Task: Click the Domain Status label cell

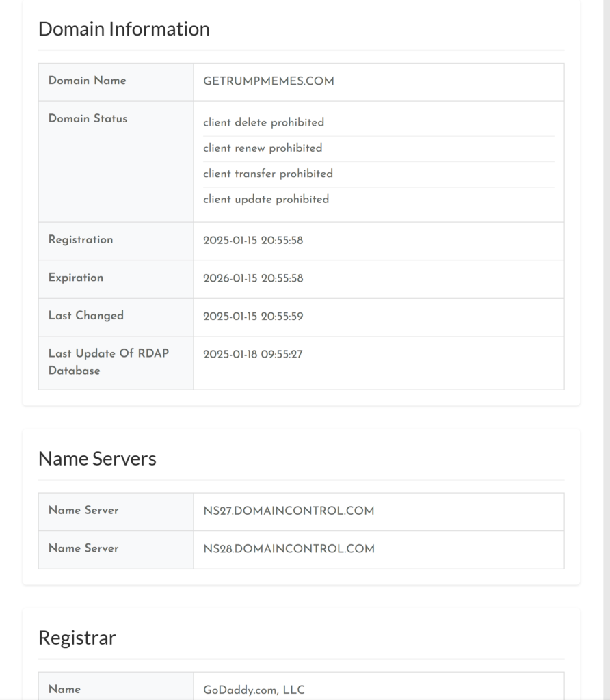Action: (116, 161)
